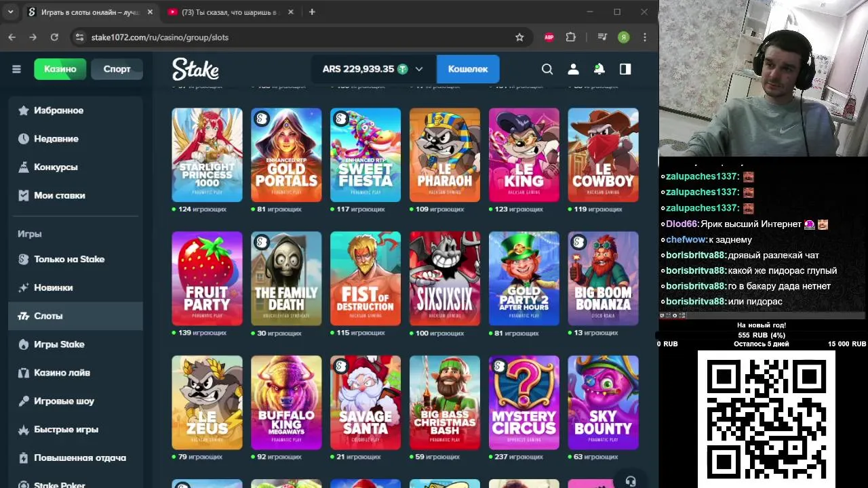Open Big Boom Bonanza game
The height and width of the screenshot is (488, 868).
pyautogui.click(x=603, y=279)
